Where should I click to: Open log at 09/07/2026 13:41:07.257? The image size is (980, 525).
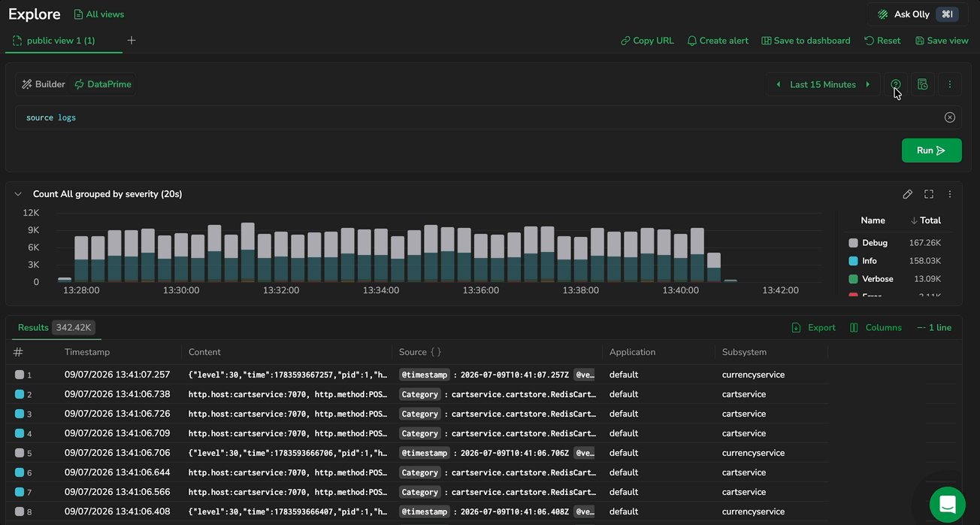click(117, 375)
